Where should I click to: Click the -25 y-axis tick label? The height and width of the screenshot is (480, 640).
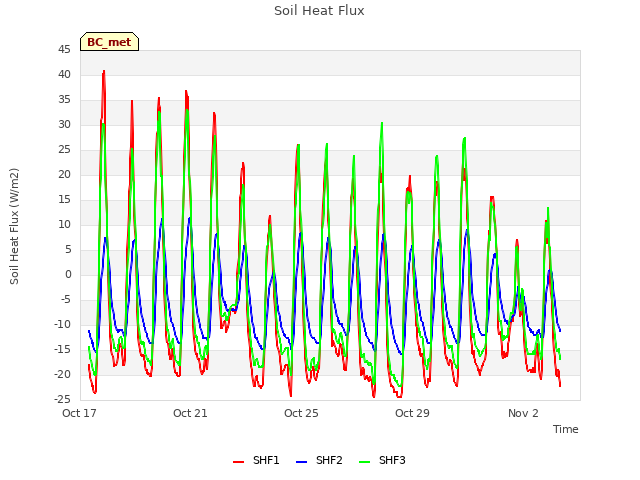click(x=63, y=399)
